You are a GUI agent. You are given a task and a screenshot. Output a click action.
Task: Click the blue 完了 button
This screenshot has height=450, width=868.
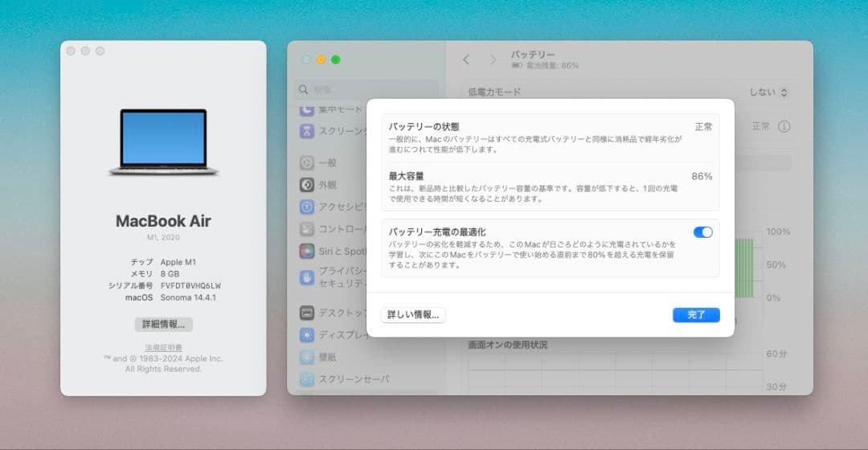click(x=696, y=315)
